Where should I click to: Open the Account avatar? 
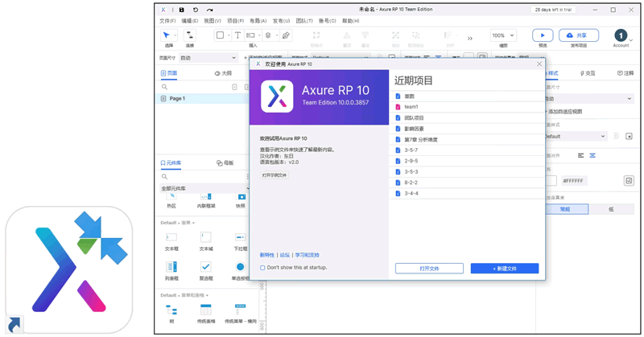click(x=621, y=35)
